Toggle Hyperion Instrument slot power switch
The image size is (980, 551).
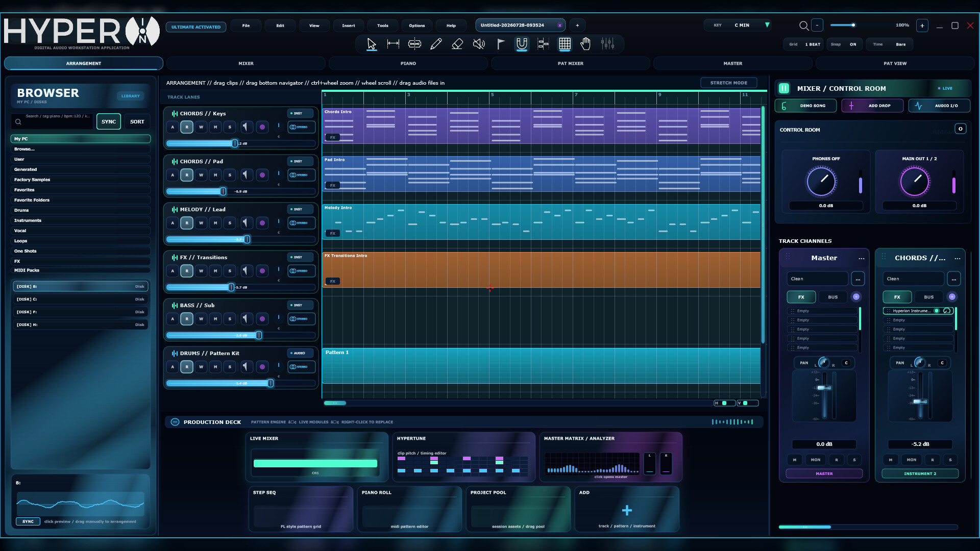click(937, 311)
